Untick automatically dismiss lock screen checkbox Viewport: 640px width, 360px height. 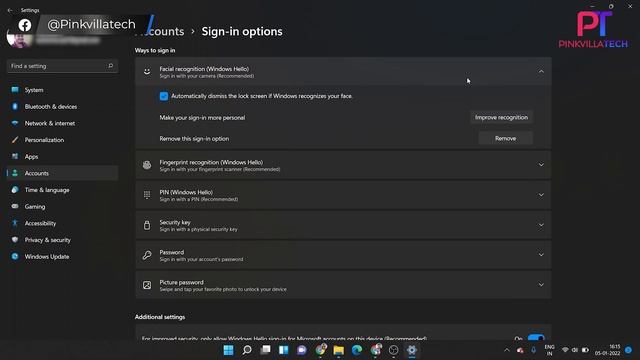click(x=164, y=96)
